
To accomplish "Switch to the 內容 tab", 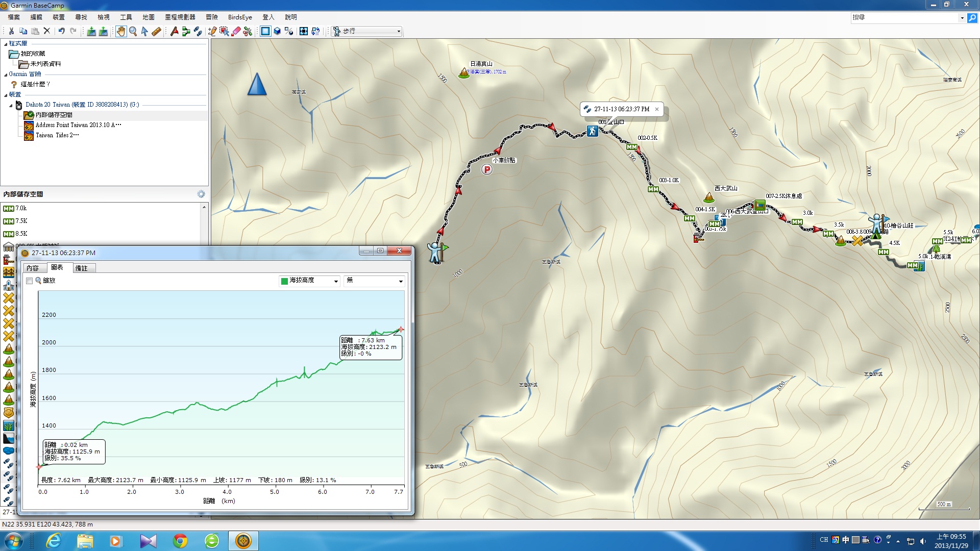I will click(x=33, y=268).
